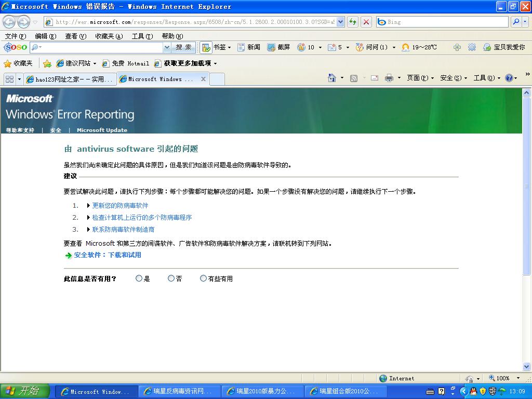
Task: Open the 编辑(E) menu
Action: coord(46,36)
